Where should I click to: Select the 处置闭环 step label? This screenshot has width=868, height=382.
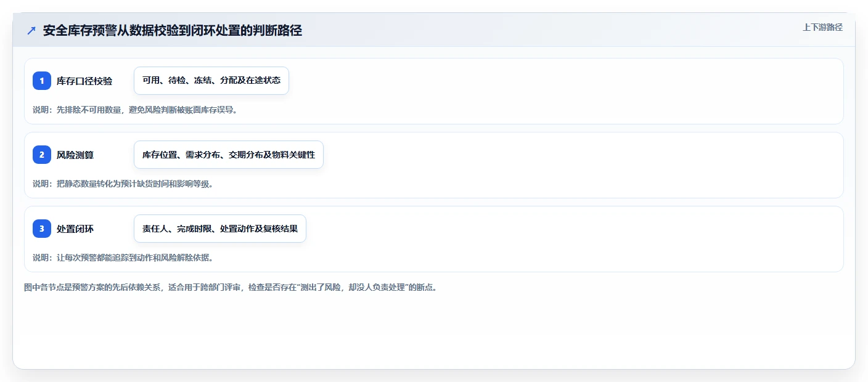(75, 229)
